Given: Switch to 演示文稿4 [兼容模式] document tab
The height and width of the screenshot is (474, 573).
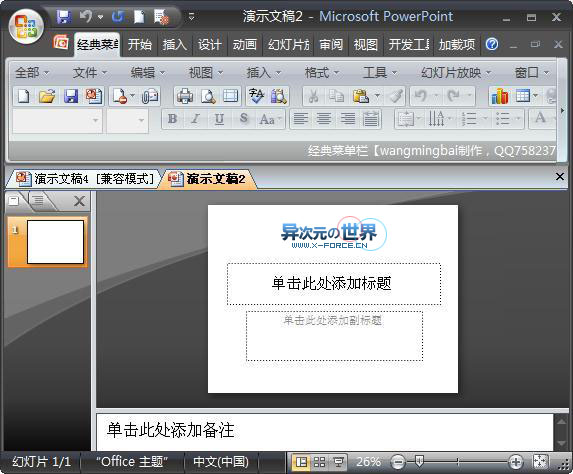Looking at the screenshot, I should point(85,179).
